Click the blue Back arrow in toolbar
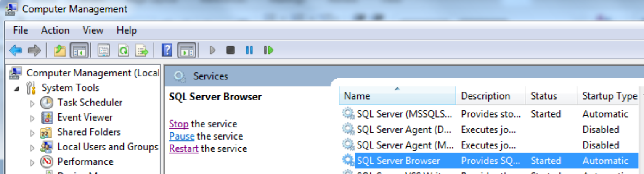This screenshot has width=644, height=174. 16,51
